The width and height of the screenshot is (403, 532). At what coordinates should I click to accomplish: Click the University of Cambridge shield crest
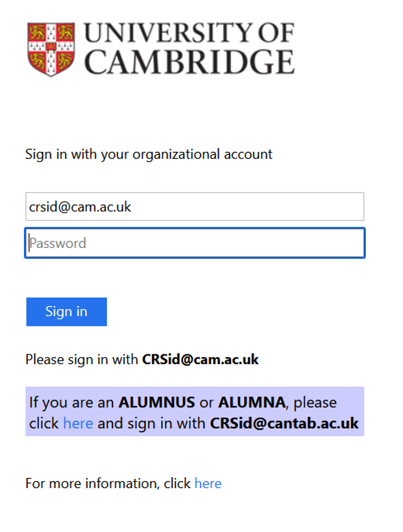(x=51, y=50)
